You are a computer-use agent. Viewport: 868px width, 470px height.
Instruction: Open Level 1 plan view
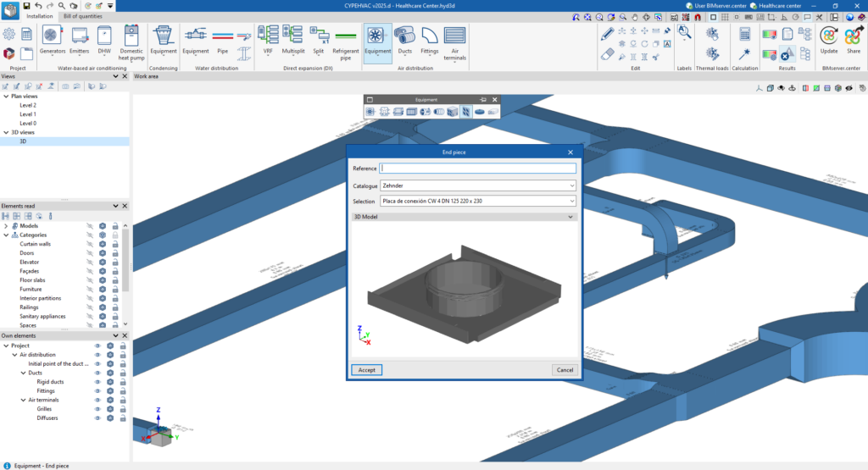point(28,114)
